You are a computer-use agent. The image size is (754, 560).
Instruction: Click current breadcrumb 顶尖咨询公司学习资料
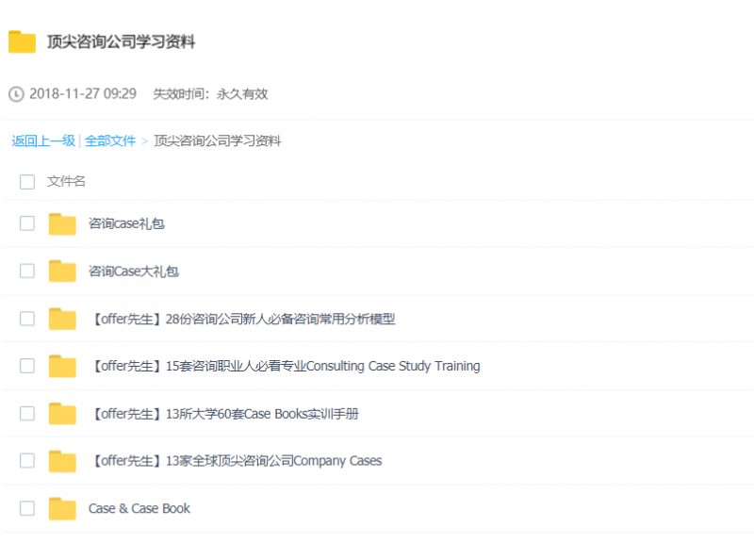(x=218, y=141)
